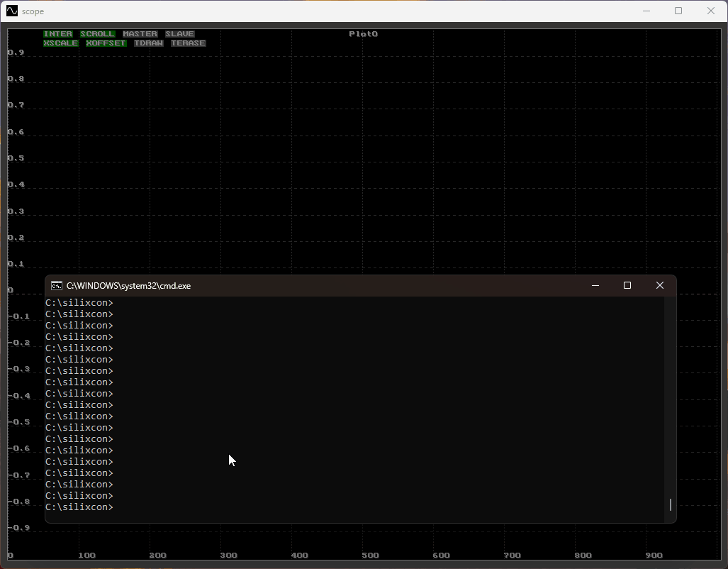This screenshot has width=728, height=569.
Task: Toggle the SCROLL option in scope
Action: [98, 34]
